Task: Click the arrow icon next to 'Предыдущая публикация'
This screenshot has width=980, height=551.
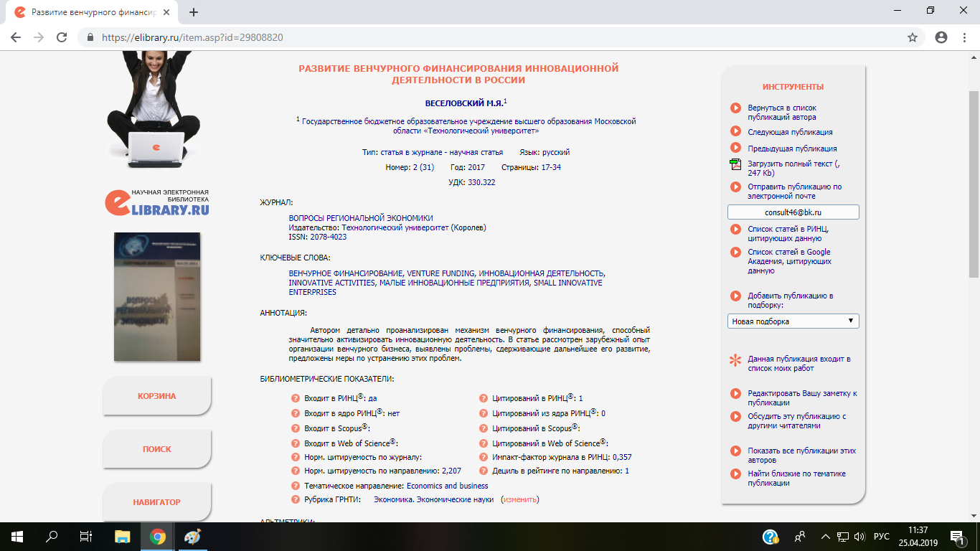Action: 735,148
